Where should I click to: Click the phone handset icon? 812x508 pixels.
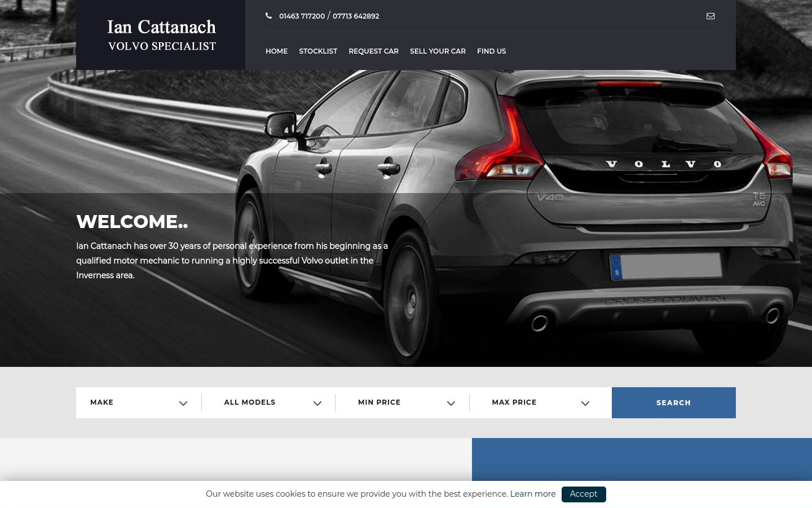coord(269,16)
